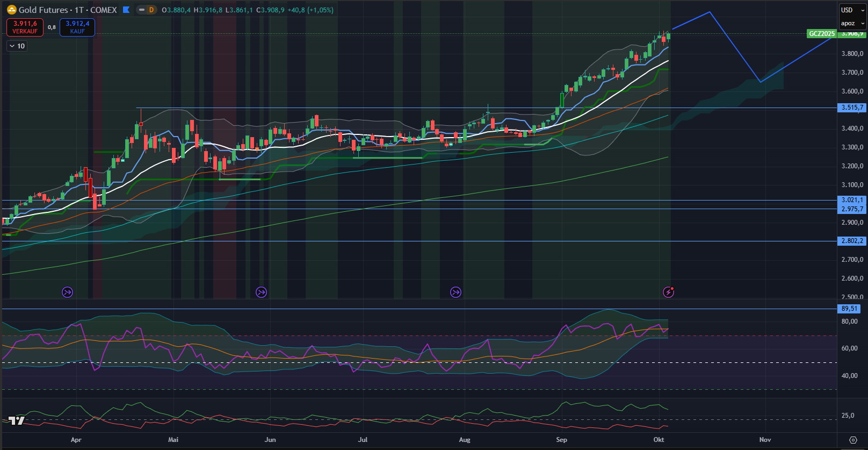Toggle the grey dash pill next to D
The image size is (868, 450).
[x=141, y=10]
